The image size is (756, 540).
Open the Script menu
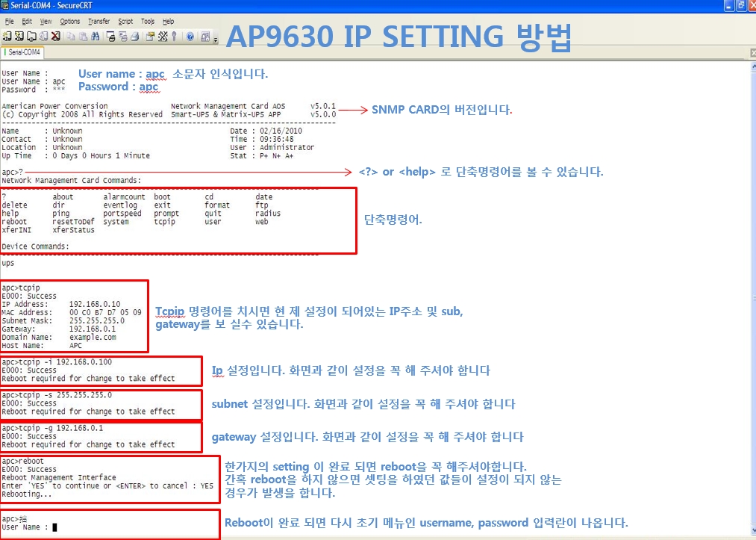click(125, 21)
